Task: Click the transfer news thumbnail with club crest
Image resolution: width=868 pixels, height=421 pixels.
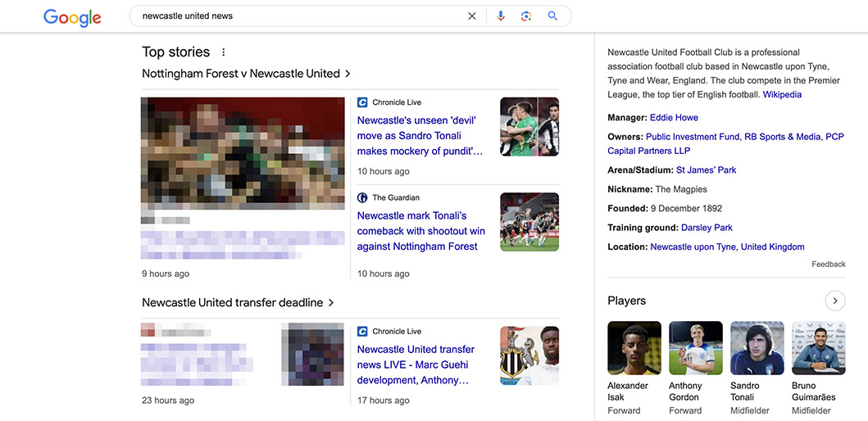Action: click(x=529, y=355)
